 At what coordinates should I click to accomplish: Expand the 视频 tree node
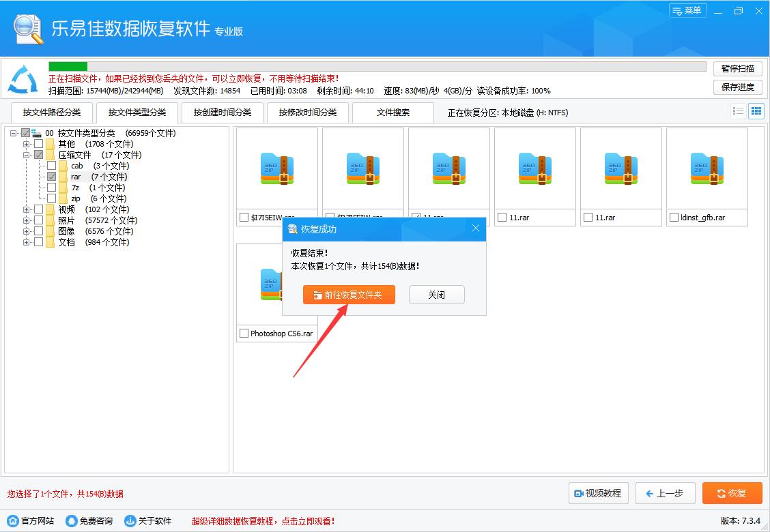tap(26, 209)
